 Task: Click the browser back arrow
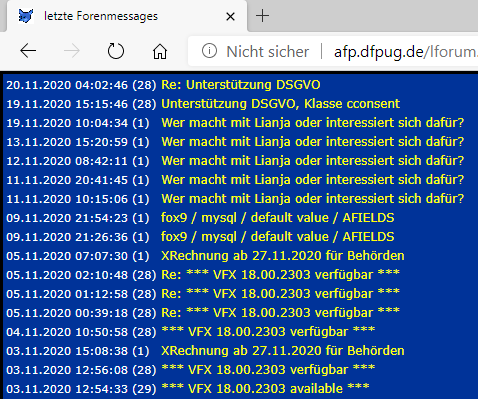pyautogui.click(x=28, y=51)
